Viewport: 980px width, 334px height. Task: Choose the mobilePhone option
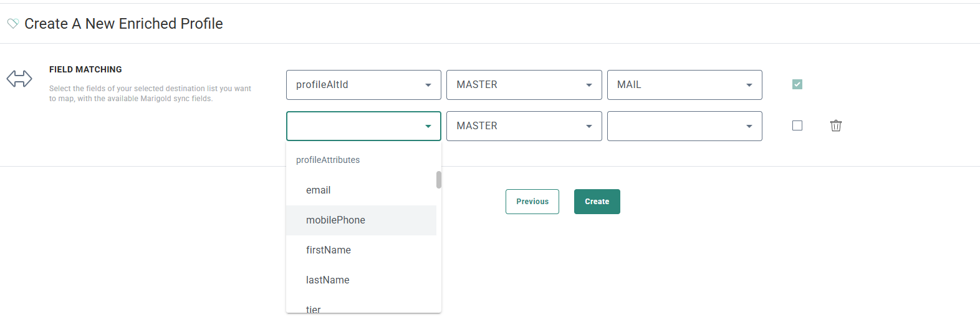335,220
